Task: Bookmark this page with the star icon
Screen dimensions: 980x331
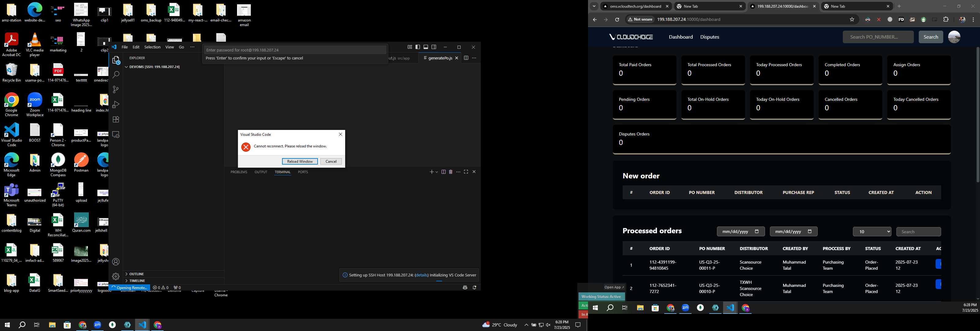Action: [852, 19]
